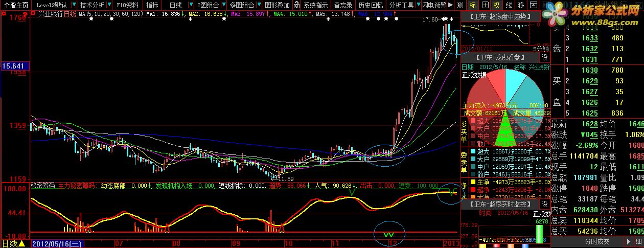The width and height of the screenshot is (644, 248).
Task: Toggle the 权 adjustment icon
Action: tap(496, 5)
